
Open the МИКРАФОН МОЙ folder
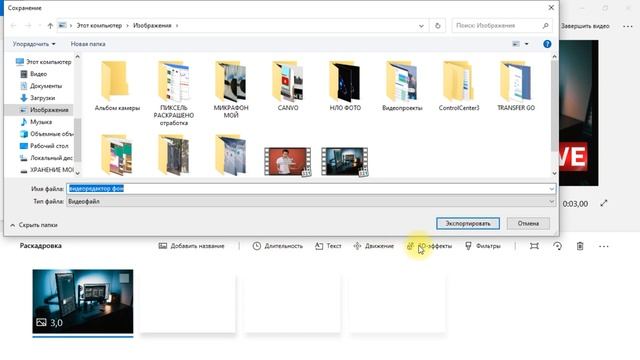pyautogui.click(x=231, y=89)
